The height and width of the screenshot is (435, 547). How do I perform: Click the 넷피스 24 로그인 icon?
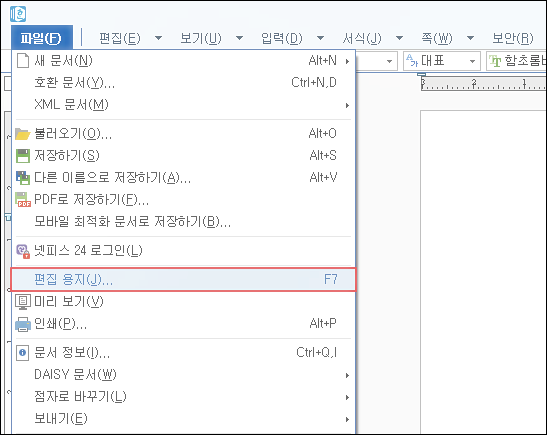(x=23, y=251)
